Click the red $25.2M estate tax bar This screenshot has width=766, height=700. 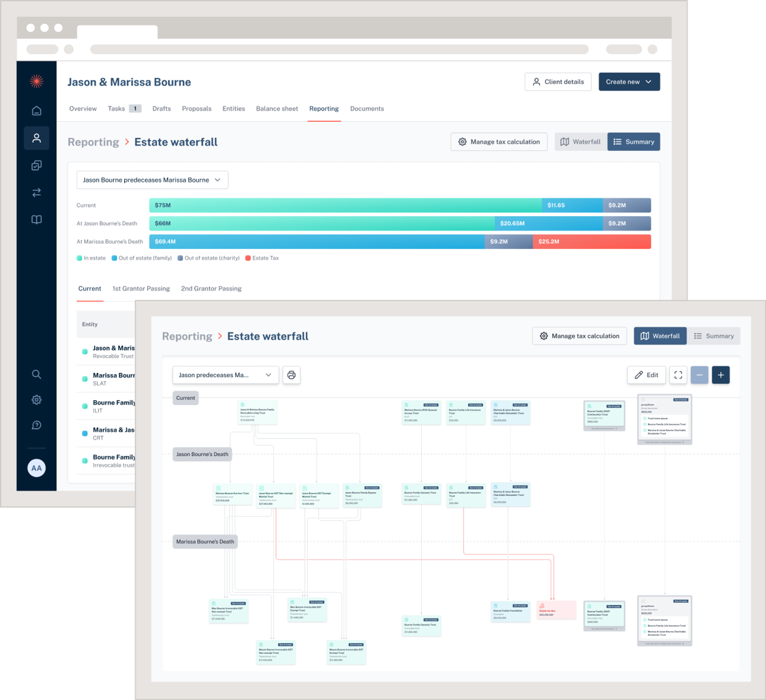coord(591,242)
